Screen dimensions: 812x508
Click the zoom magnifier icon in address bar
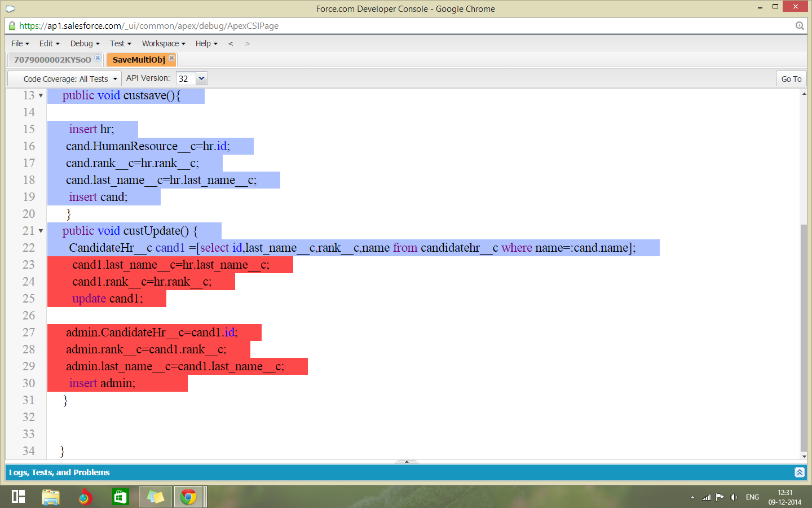(800, 25)
